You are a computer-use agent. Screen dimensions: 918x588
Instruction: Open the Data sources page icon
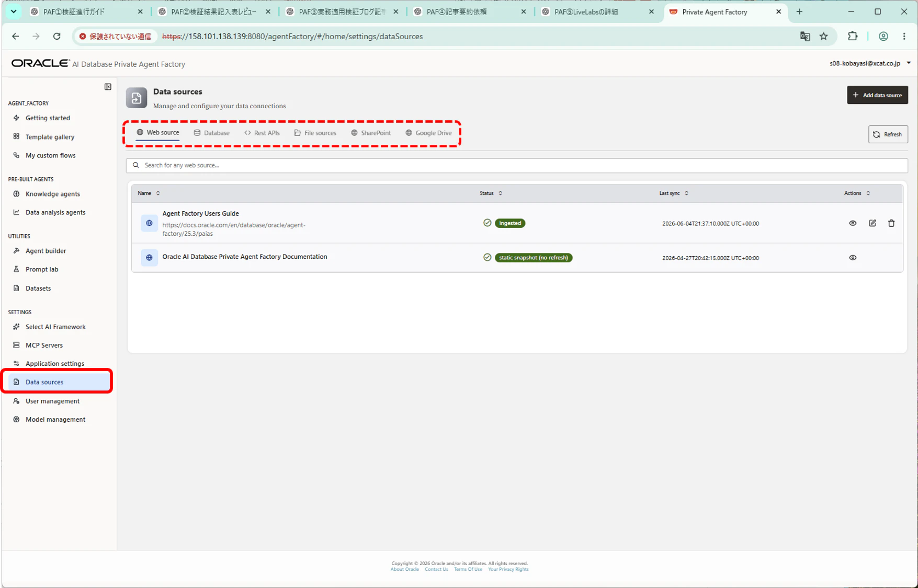point(137,98)
